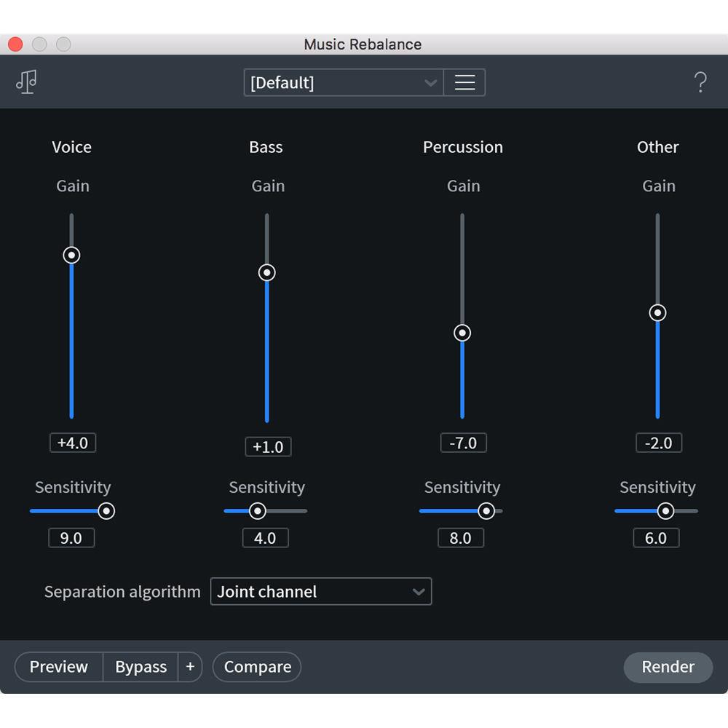Toggle Bypass on
Image resolution: width=728 pixels, height=728 pixels.
click(141, 666)
